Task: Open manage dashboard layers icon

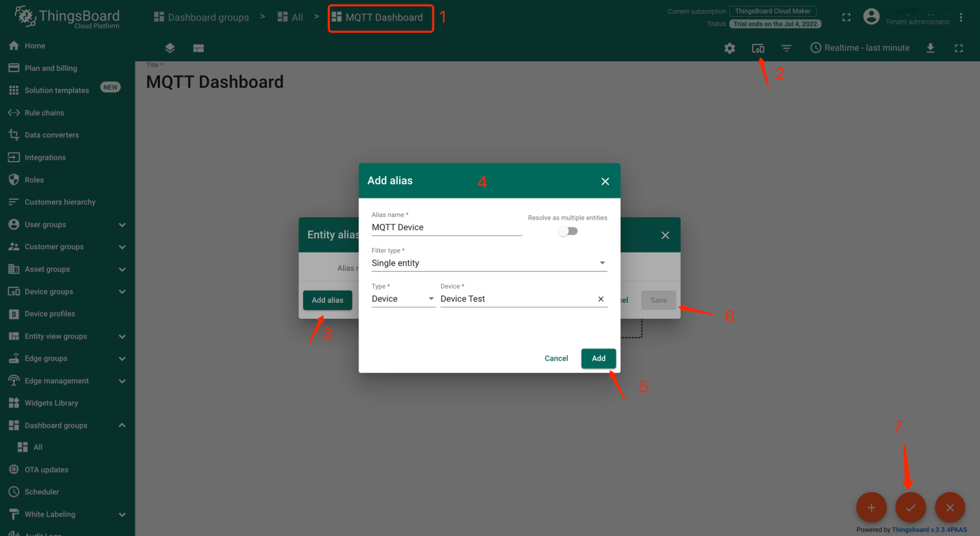Action: click(170, 48)
